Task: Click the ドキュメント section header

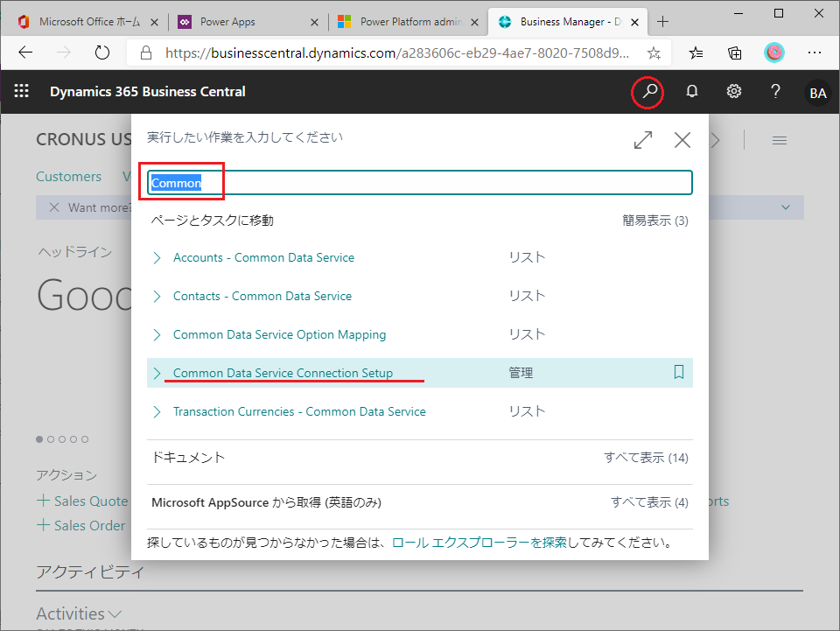Action: point(189,458)
